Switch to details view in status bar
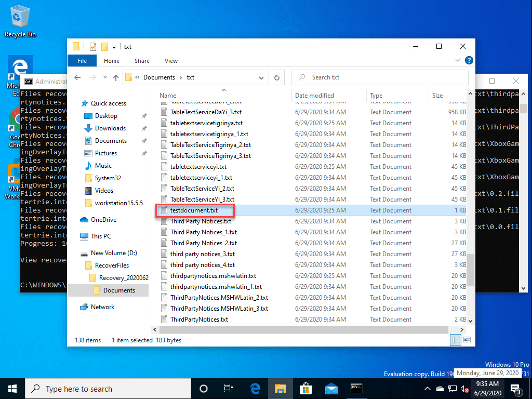This screenshot has width=532, height=399. point(456,340)
